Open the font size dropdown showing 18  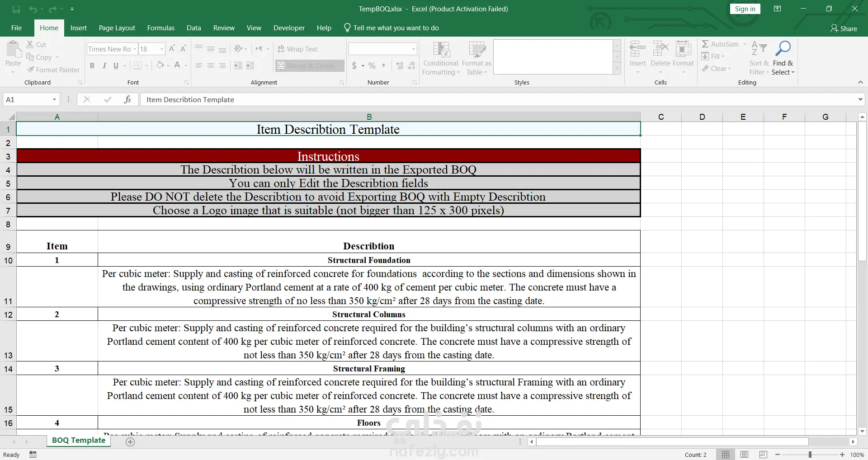(x=161, y=49)
